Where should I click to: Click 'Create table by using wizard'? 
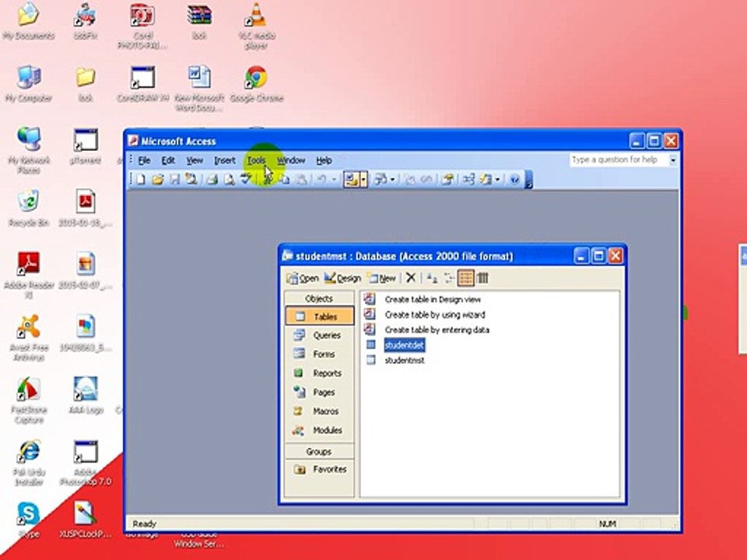(x=435, y=315)
